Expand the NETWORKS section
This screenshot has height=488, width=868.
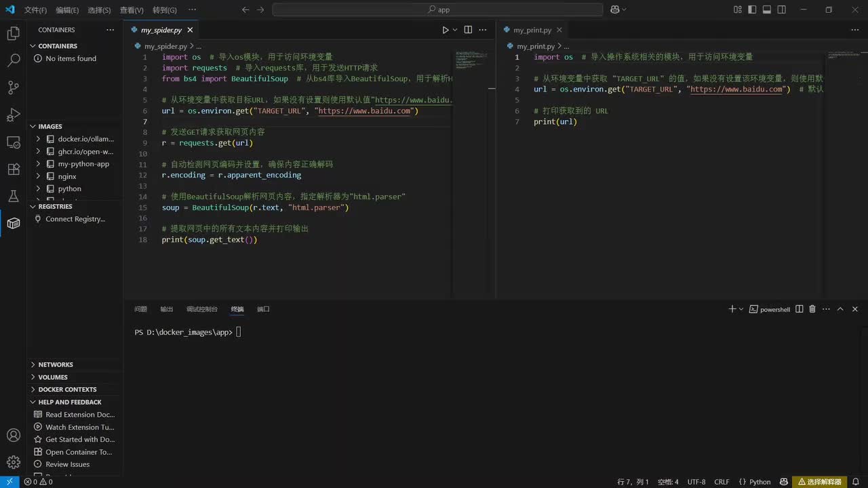pos(75,365)
